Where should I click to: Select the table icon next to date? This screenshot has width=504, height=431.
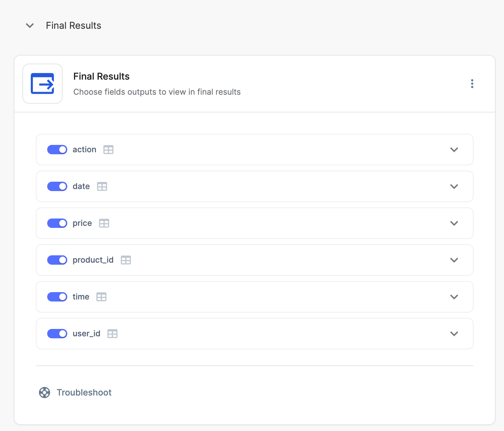[102, 186]
